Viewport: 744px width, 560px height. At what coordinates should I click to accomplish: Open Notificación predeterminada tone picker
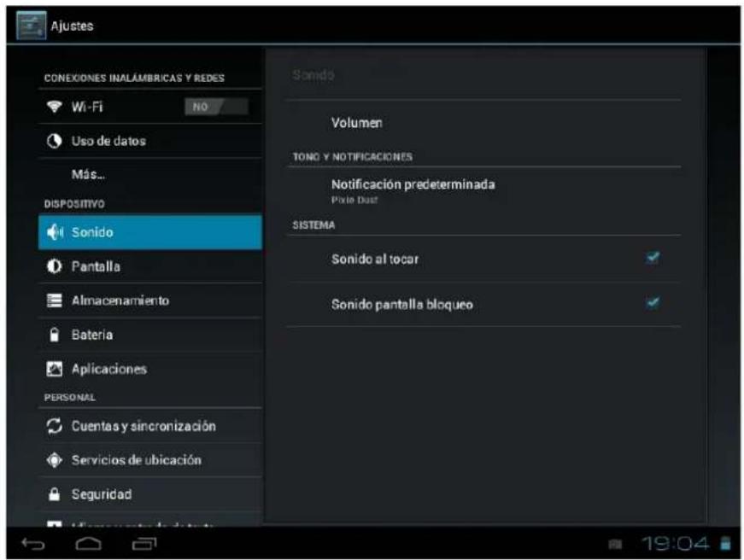(483, 190)
